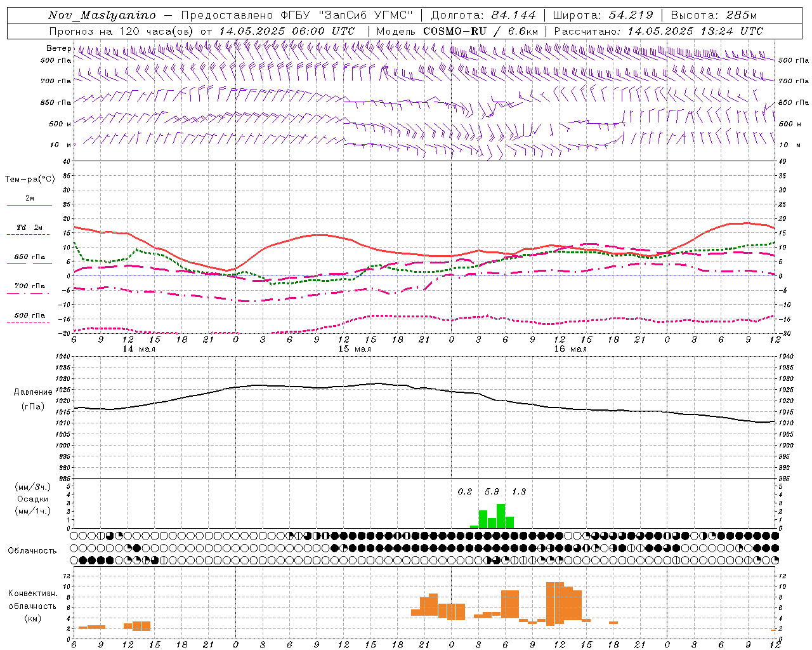Image resolution: width=812 pixels, height=650 pixels.
Task: Click the '(мм/3ч.)' precipitation unit label
Action: 32,487
